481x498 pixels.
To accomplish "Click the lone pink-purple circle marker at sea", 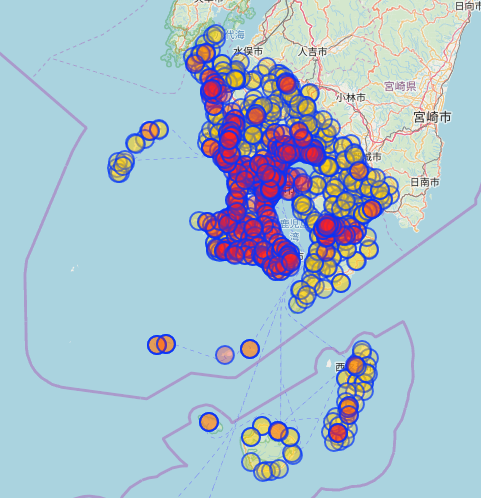I will pos(225,355).
